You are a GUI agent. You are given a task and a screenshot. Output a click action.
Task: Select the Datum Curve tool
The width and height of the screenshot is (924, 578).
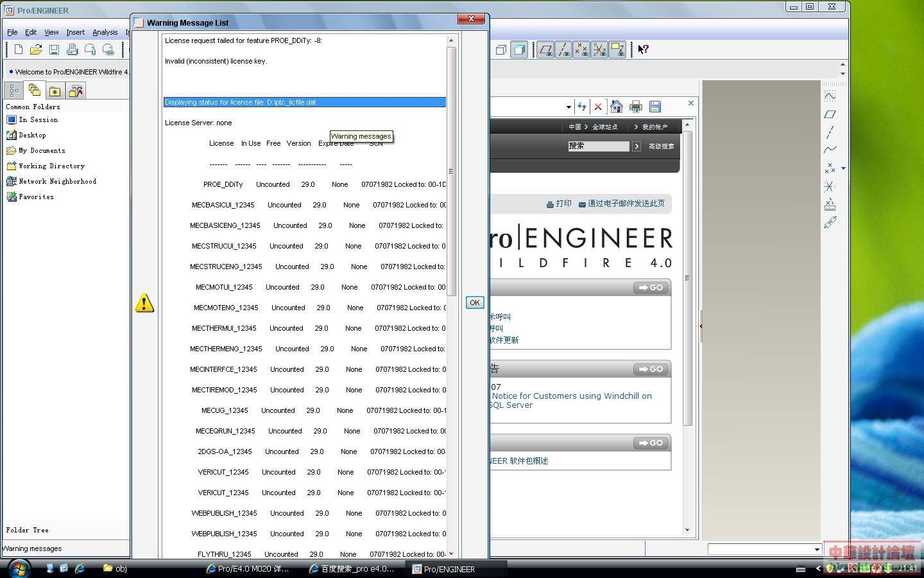point(830,150)
